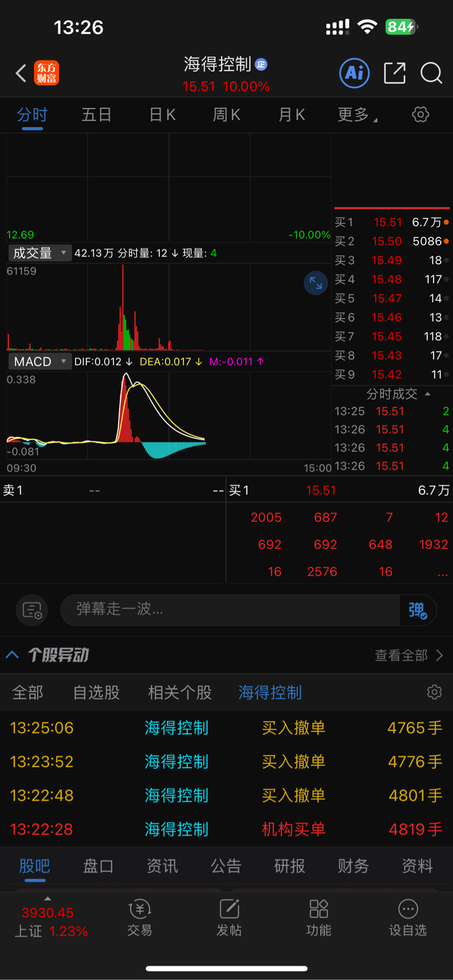Tap the 海得控制 stock title

[218, 64]
